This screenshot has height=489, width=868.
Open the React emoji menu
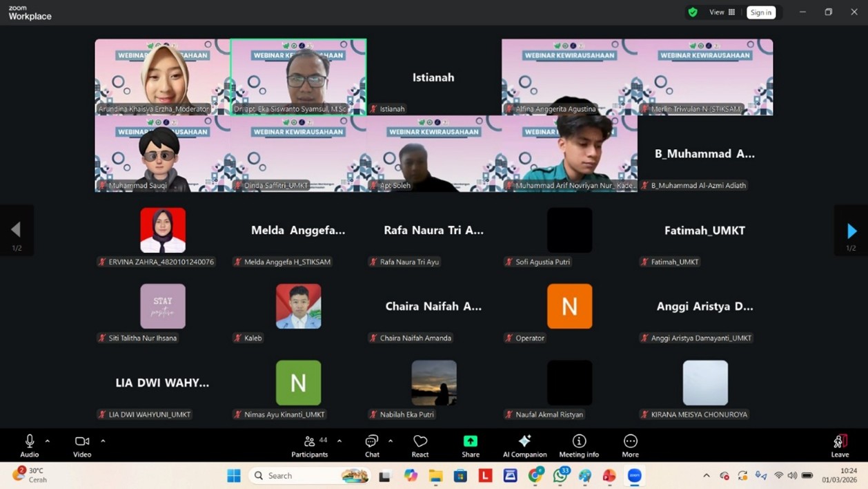tap(420, 445)
